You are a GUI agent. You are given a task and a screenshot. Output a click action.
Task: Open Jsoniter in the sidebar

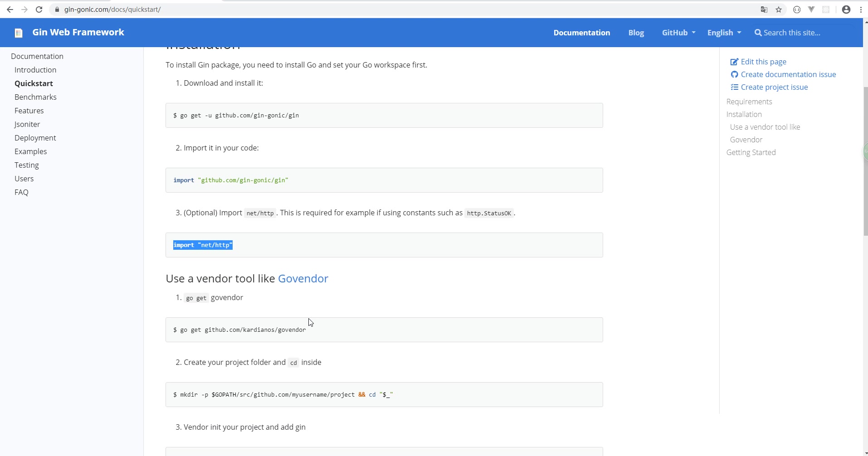[x=27, y=124]
